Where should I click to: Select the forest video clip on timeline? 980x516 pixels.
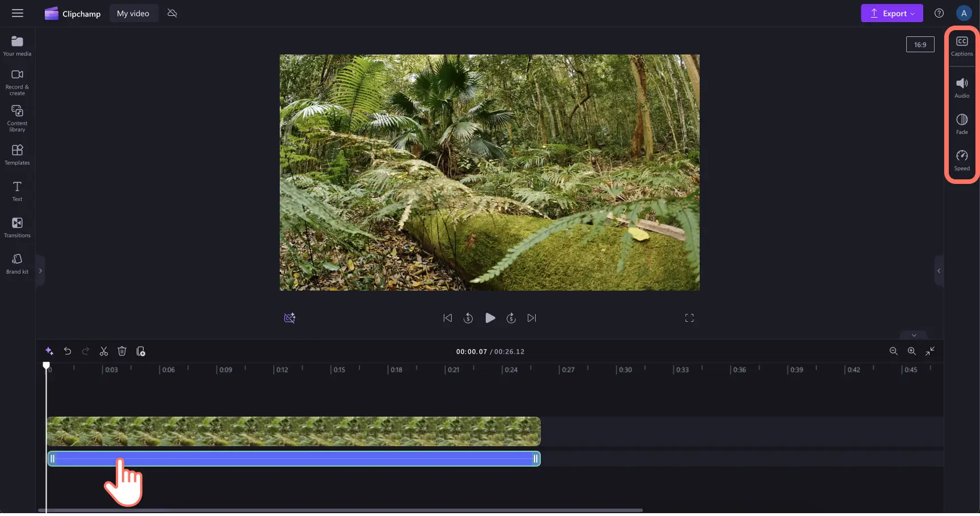[293, 431]
